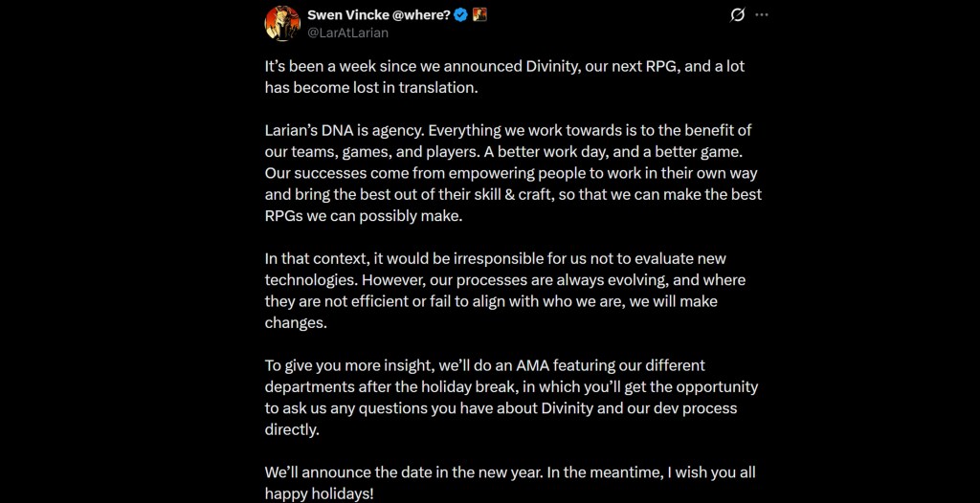Click the affiliation badge beside the verified checkmark
The height and width of the screenshot is (503, 980).
479,15
